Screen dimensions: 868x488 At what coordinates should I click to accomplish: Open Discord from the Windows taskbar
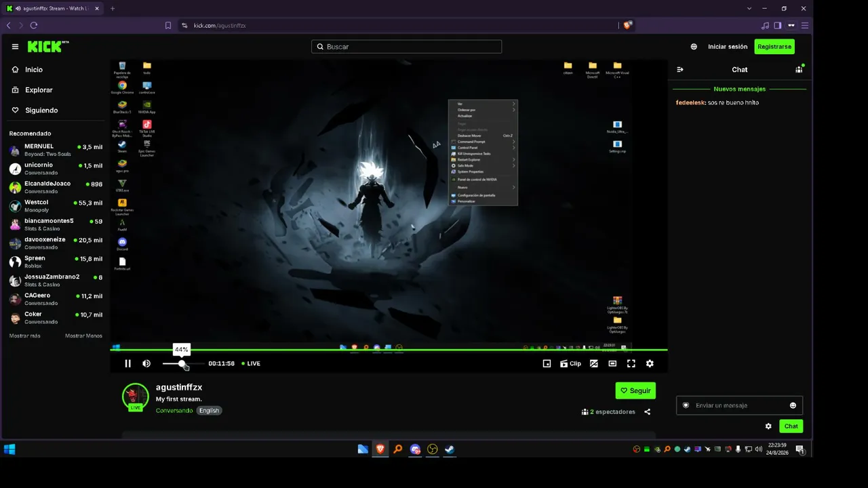415,449
